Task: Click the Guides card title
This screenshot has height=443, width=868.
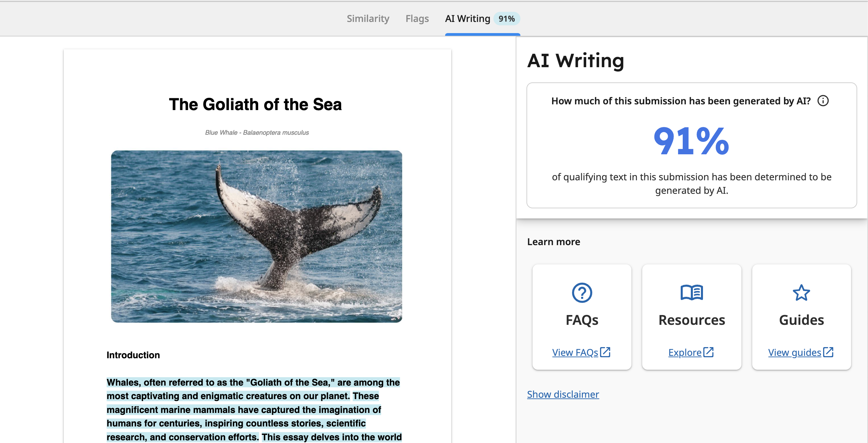Action: coord(801,320)
